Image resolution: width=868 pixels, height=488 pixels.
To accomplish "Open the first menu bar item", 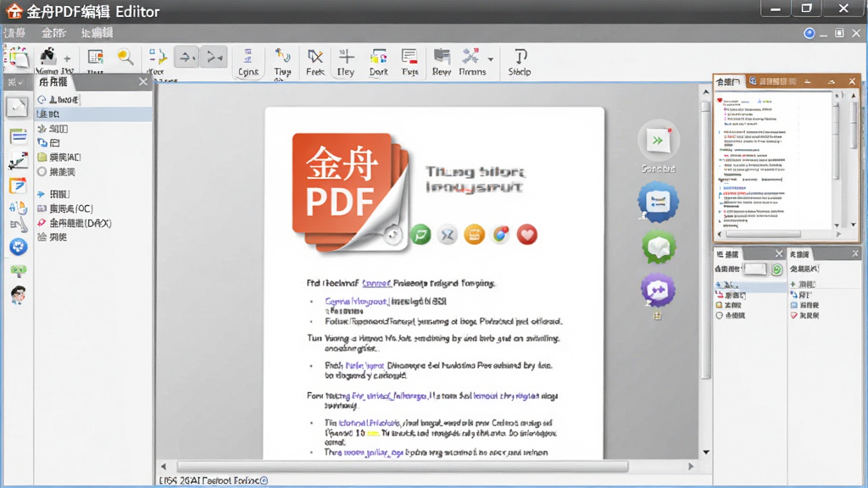I will click(x=15, y=33).
